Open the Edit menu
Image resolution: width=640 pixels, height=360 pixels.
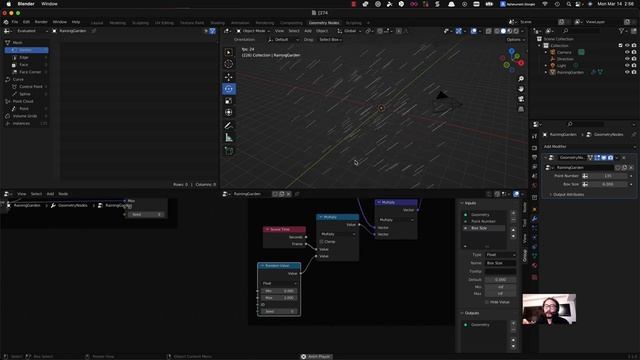pyautogui.click(x=27, y=22)
